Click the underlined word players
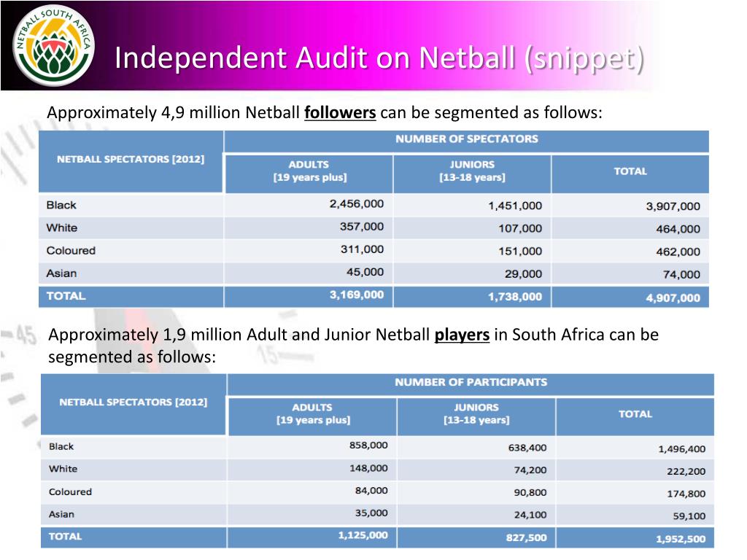Viewport: 747px width, 560px height. coord(462,335)
